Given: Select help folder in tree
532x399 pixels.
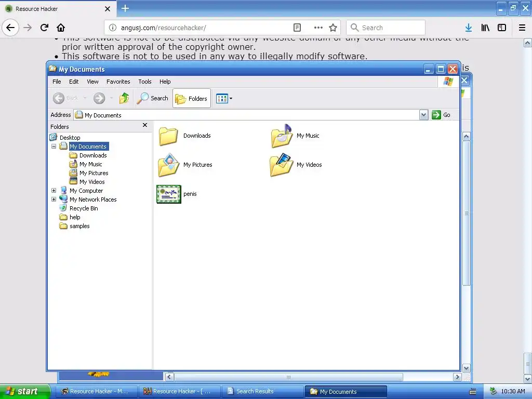Looking at the screenshot, I should tap(75, 217).
